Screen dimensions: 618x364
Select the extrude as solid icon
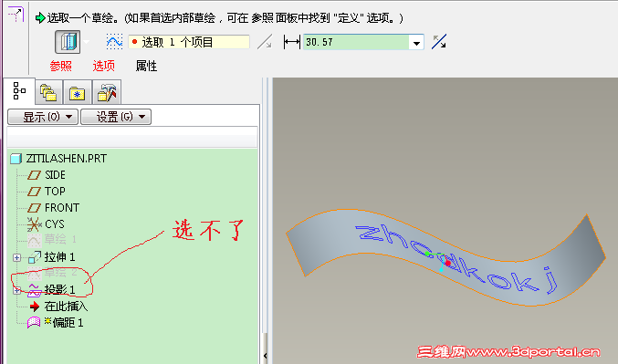pyautogui.click(x=68, y=42)
